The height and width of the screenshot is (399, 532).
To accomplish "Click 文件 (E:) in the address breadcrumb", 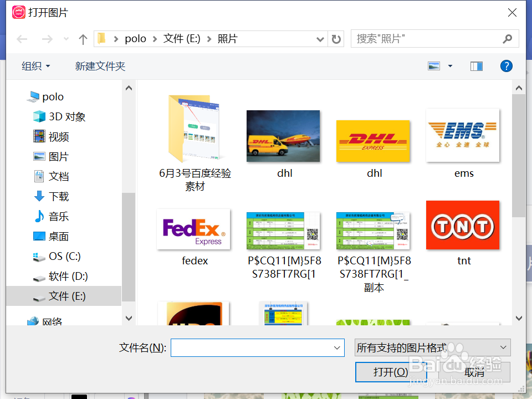I will click(182, 39).
